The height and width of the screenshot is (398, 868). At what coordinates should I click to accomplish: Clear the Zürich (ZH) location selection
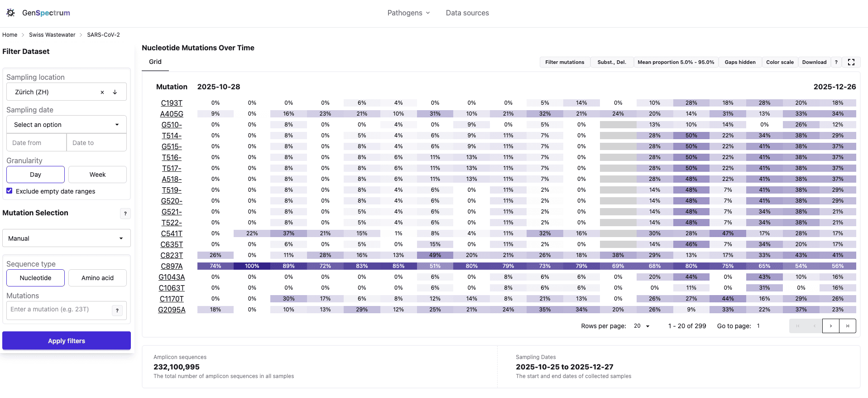click(102, 92)
